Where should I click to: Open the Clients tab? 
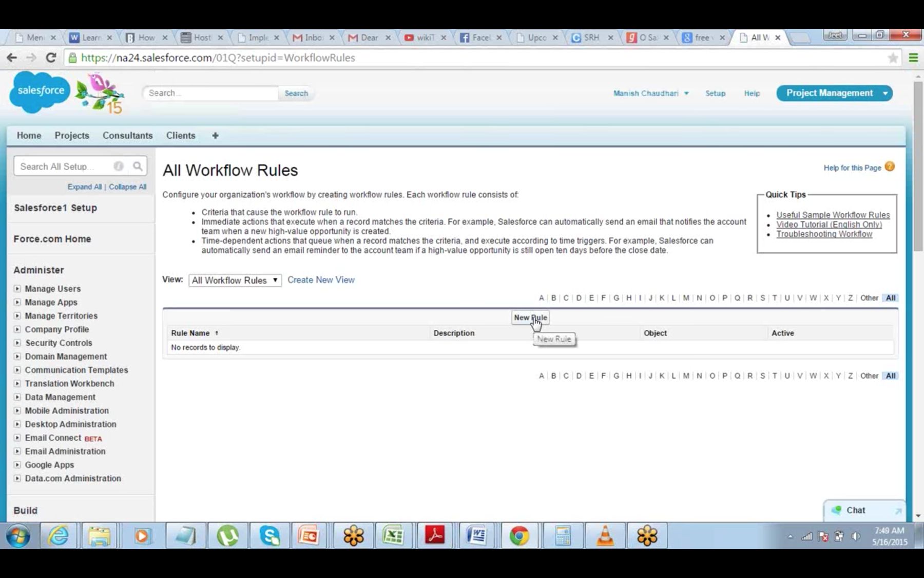[181, 136]
